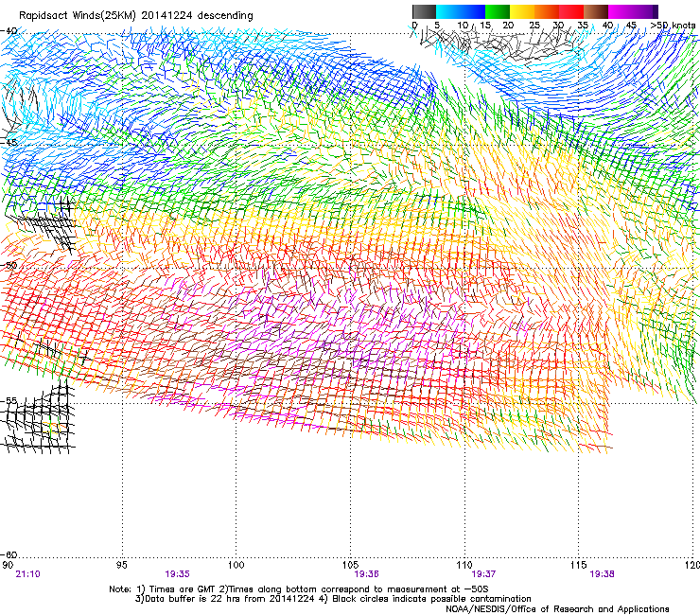Screen dimensions: 700x615
Task: Click the longitude label 105
Action: click(350, 565)
